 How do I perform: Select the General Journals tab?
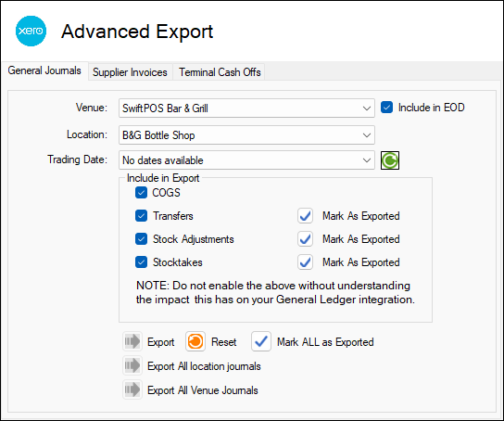44,70
